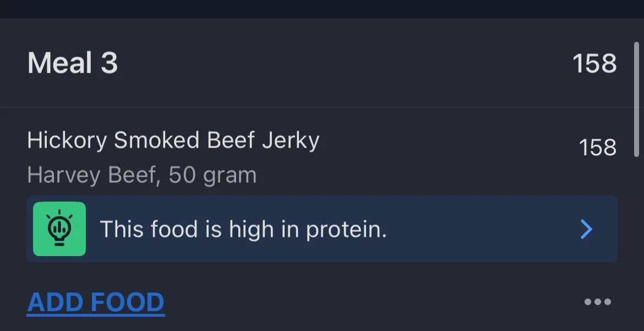Click the word "Hickory" in the food title
This screenshot has width=644, height=331.
coord(67,141)
